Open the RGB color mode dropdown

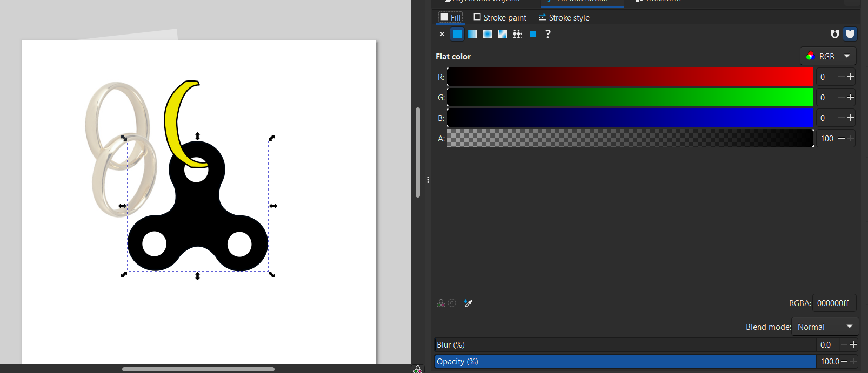point(828,56)
